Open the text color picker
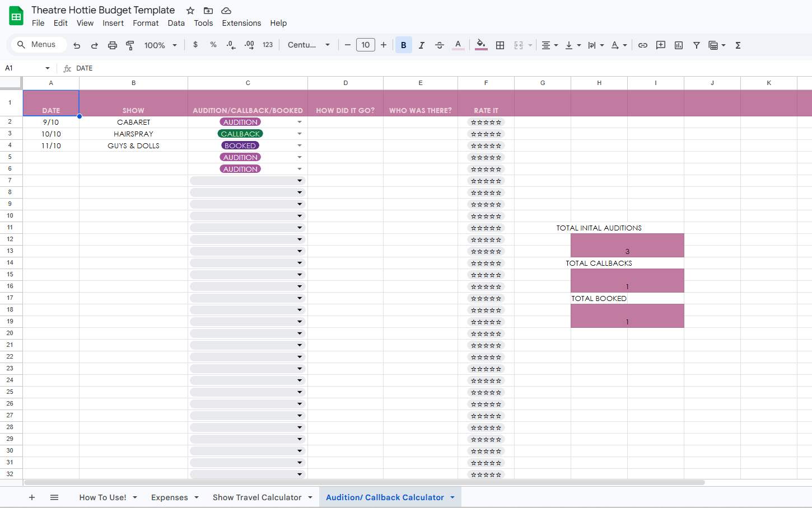Viewport: 812px width, 508px height. coord(458,45)
